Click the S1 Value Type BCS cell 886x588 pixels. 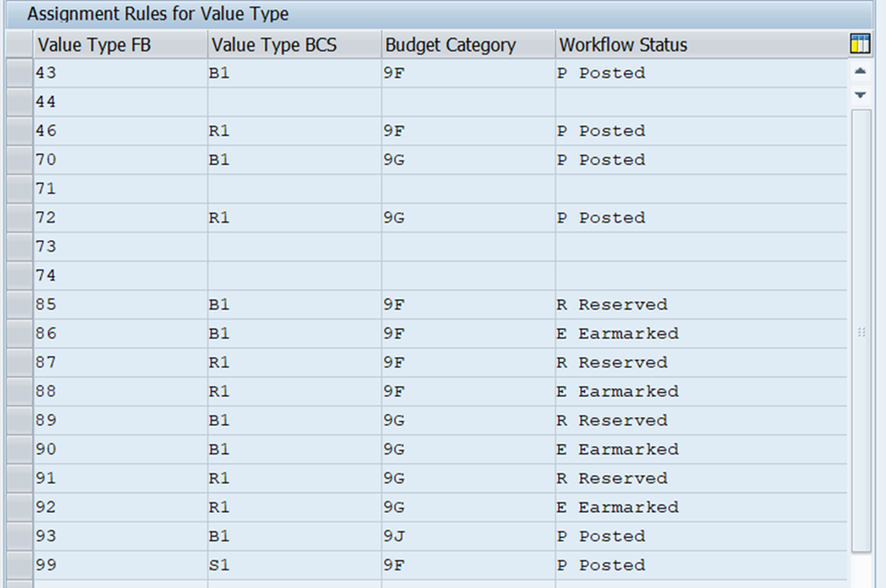[x=293, y=565]
